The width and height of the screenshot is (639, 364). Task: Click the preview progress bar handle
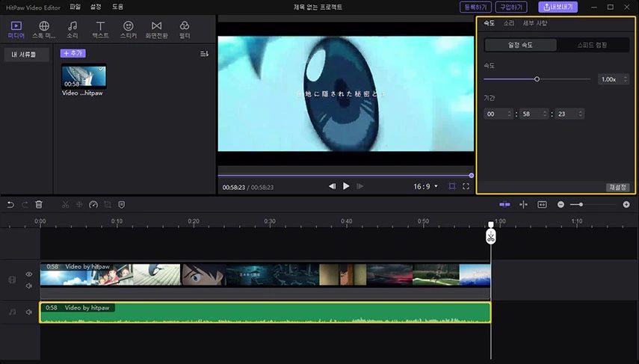point(471,176)
